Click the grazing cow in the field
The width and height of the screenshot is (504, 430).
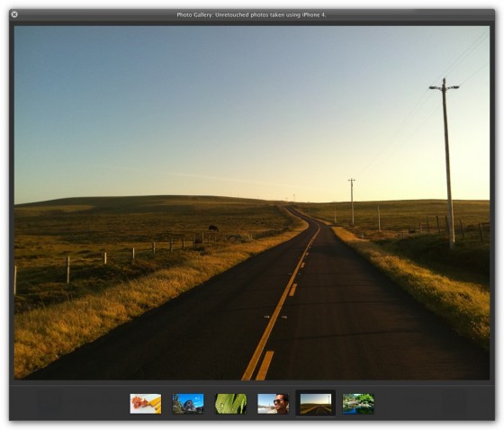pyautogui.click(x=213, y=228)
